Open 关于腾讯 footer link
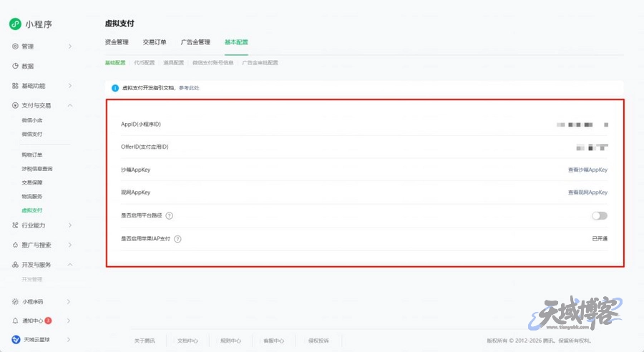The height and width of the screenshot is (352, 644). 145,341
